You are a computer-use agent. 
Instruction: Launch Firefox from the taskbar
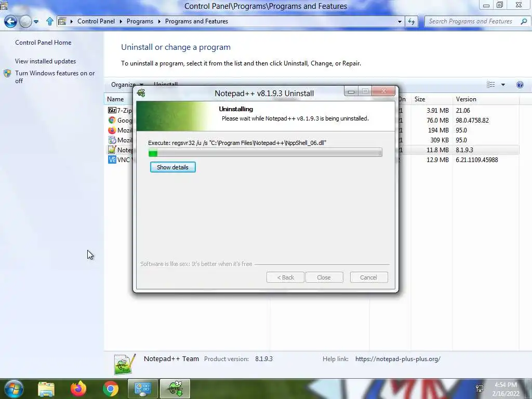pos(78,389)
